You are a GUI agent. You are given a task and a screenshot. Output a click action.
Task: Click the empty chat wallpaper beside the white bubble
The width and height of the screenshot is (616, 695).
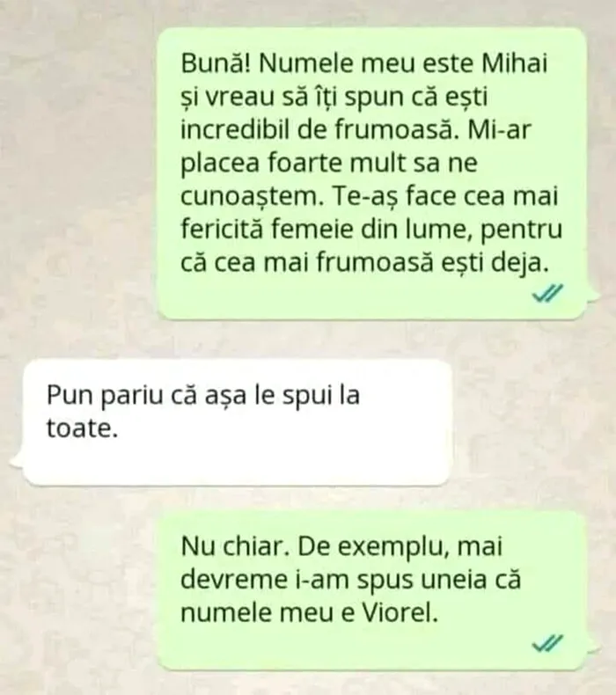tap(532, 421)
